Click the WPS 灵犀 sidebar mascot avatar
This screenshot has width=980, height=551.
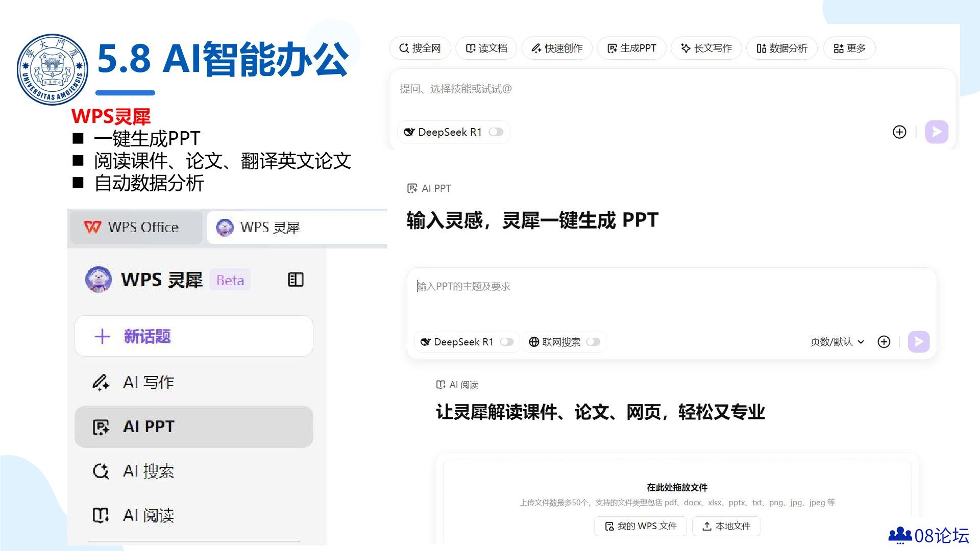coord(99,280)
